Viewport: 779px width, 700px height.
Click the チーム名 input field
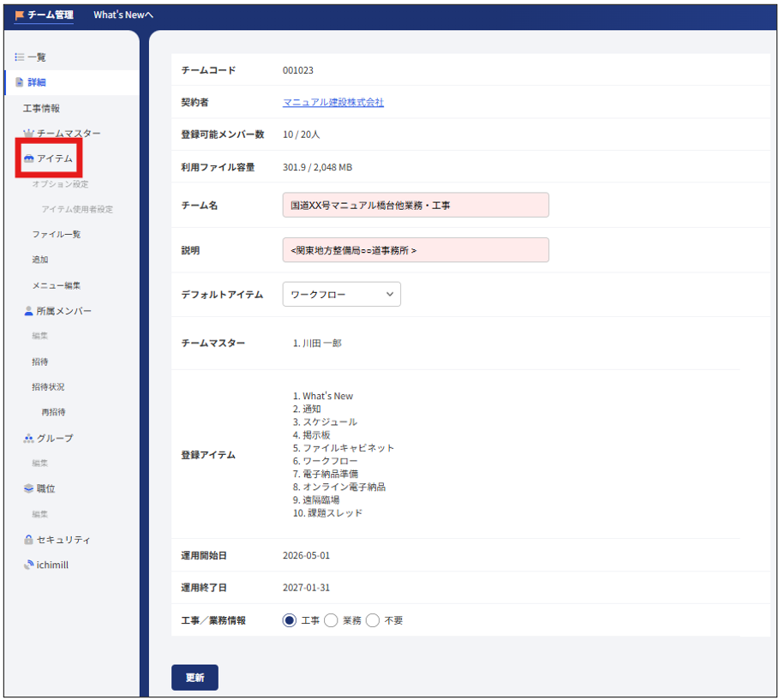416,205
